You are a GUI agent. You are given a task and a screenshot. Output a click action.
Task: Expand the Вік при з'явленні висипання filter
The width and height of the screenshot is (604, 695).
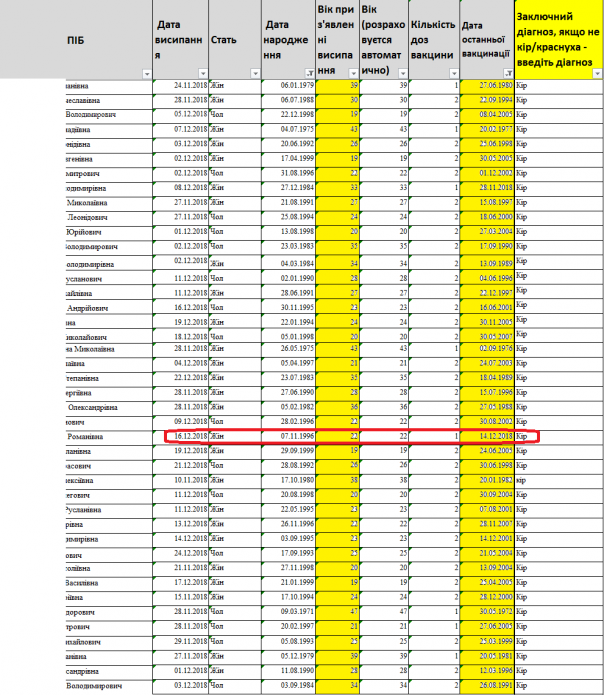click(355, 73)
